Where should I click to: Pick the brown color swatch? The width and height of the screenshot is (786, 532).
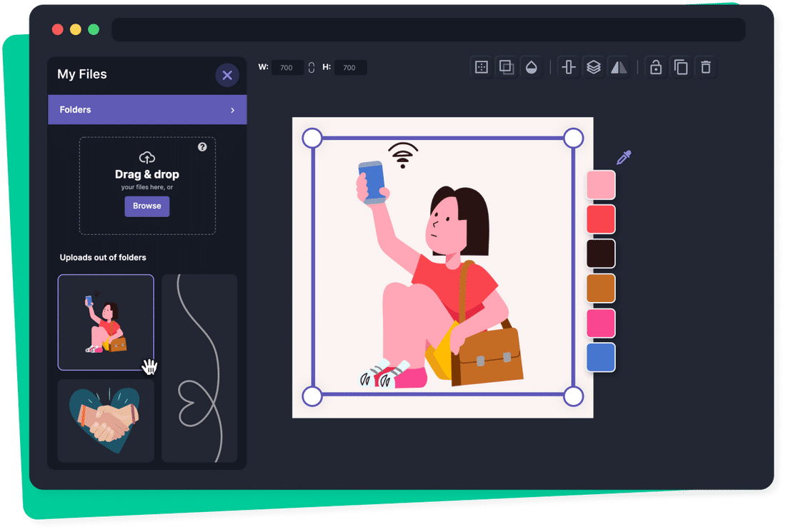tap(601, 288)
